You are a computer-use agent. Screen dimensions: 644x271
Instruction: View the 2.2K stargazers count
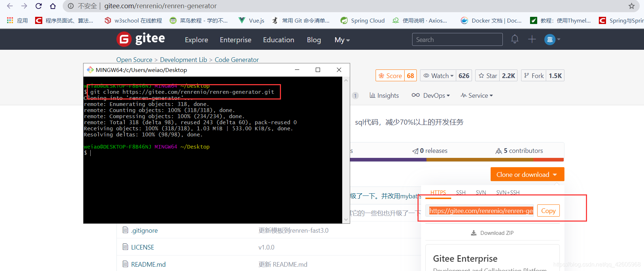point(508,76)
